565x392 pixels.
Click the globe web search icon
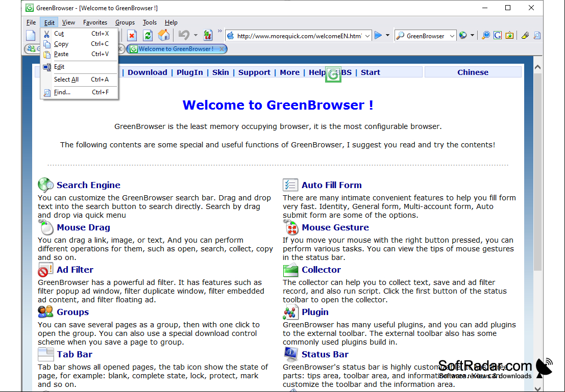(x=463, y=35)
